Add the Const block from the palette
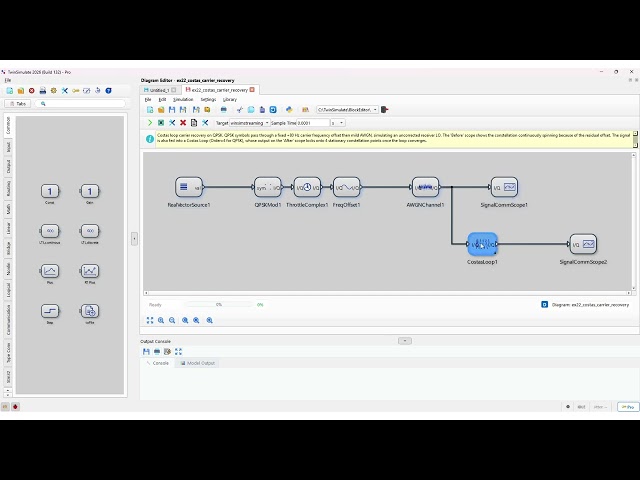 pyautogui.click(x=50, y=191)
